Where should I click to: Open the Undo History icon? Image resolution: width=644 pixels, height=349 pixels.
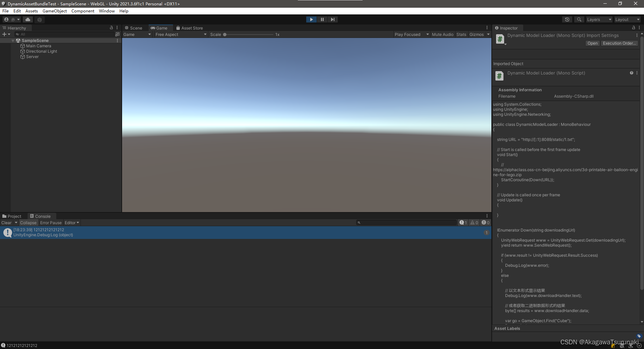(x=567, y=19)
